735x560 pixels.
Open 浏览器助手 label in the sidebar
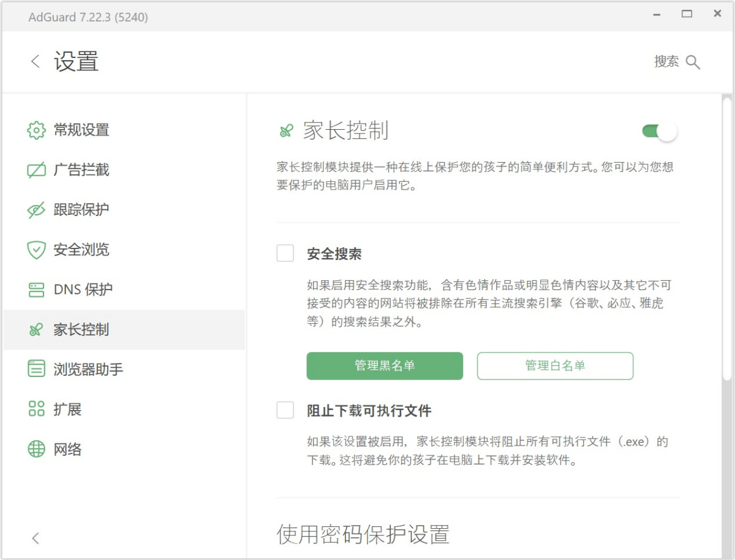[x=88, y=370]
